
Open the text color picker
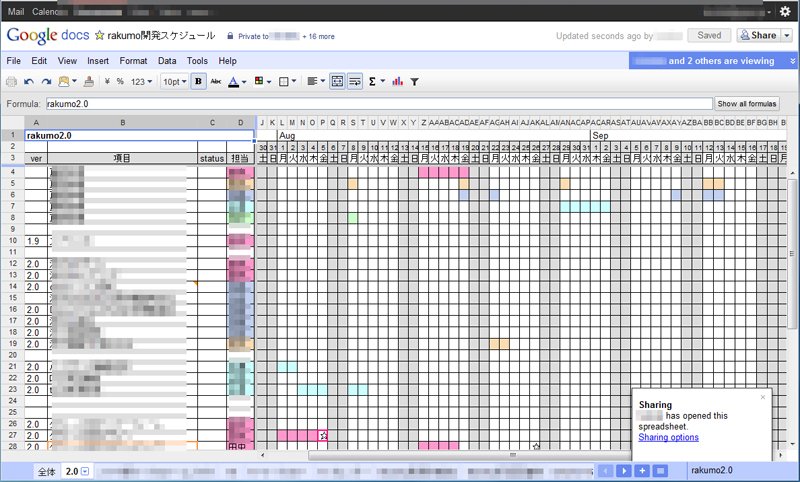[x=237, y=82]
